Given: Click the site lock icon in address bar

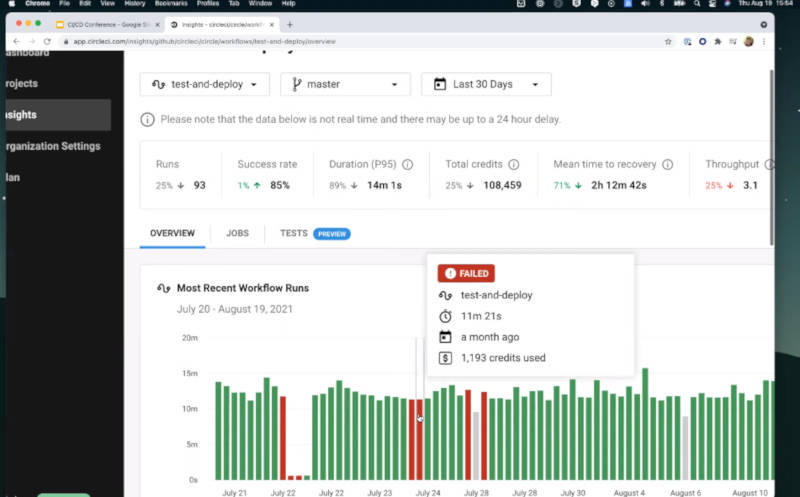Looking at the screenshot, I should (66, 41).
